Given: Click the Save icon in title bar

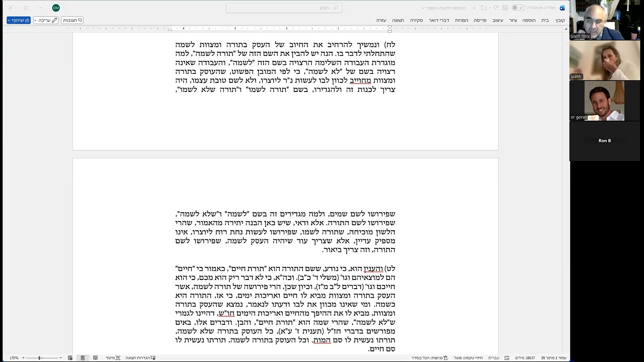Looking at the screenshot, I should pos(506,8).
